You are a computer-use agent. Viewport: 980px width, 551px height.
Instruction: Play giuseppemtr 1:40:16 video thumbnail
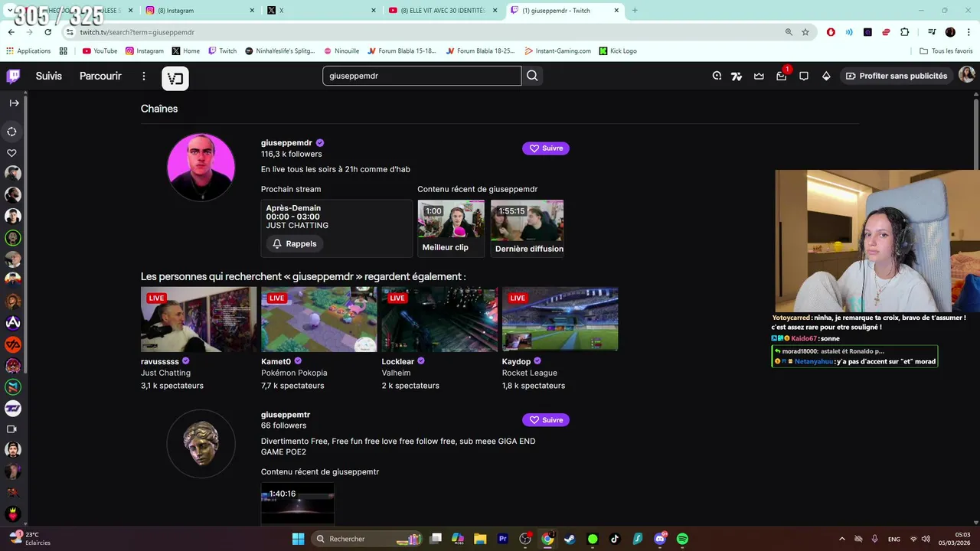point(298,503)
